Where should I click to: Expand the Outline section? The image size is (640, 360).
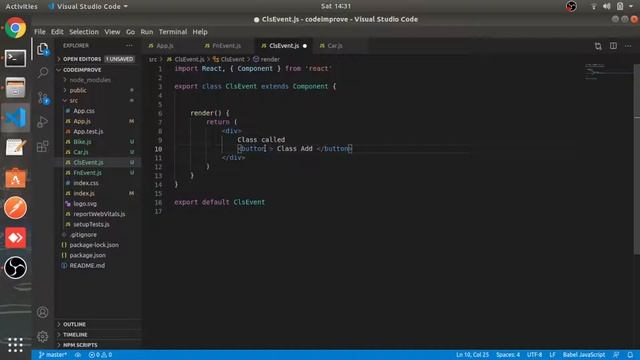coord(98,324)
